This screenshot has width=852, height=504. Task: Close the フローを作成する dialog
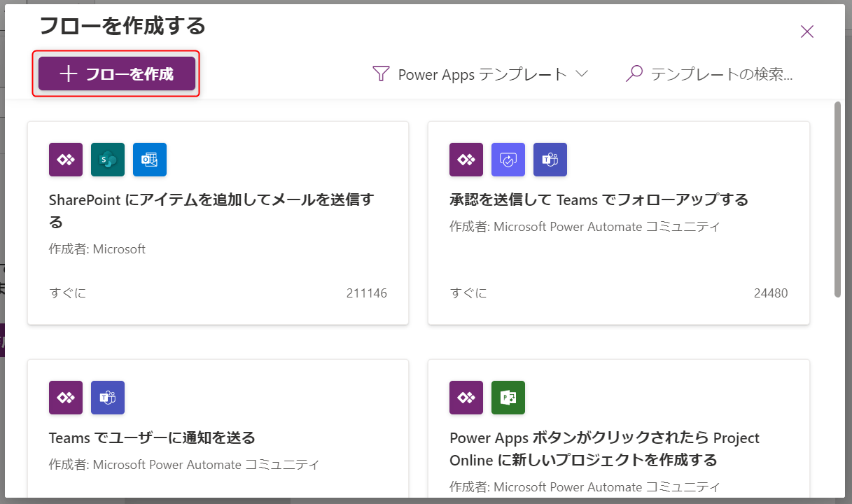(x=807, y=31)
